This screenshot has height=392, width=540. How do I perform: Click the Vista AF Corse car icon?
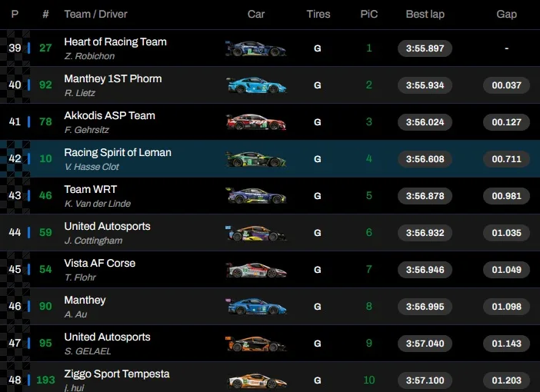pyautogui.click(x=256, y=270)
